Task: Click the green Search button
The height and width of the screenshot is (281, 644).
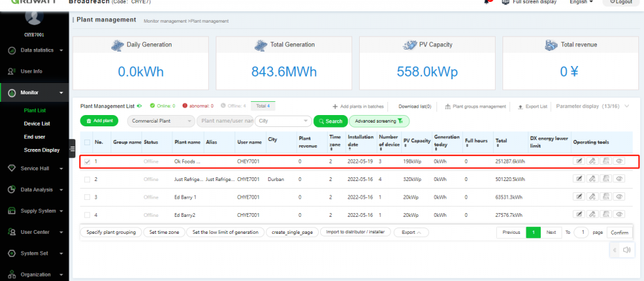Action: pyautogui.click(x=331, y=121)
